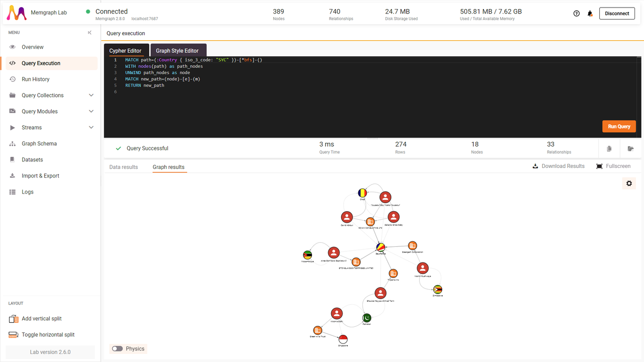Disconnect from the Memgraph database
The width and height of the screenshot is (644, 362).
617,13
